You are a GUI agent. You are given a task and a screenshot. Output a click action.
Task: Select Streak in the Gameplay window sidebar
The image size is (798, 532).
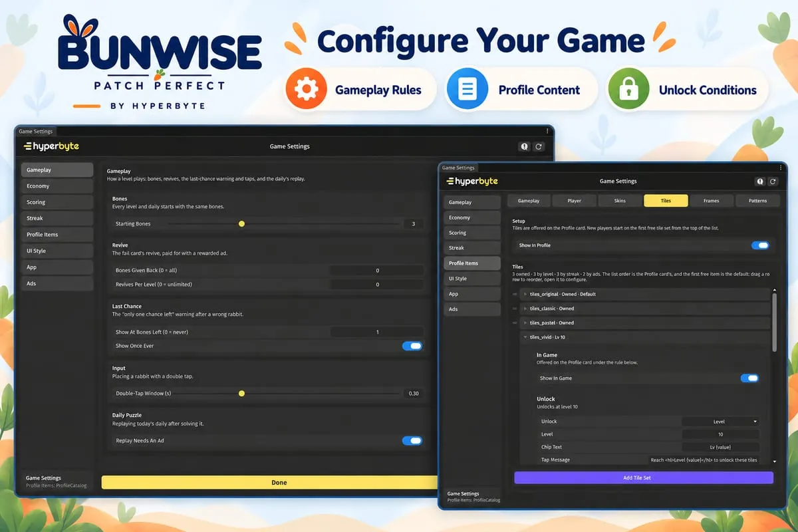[x=57, y=218]
